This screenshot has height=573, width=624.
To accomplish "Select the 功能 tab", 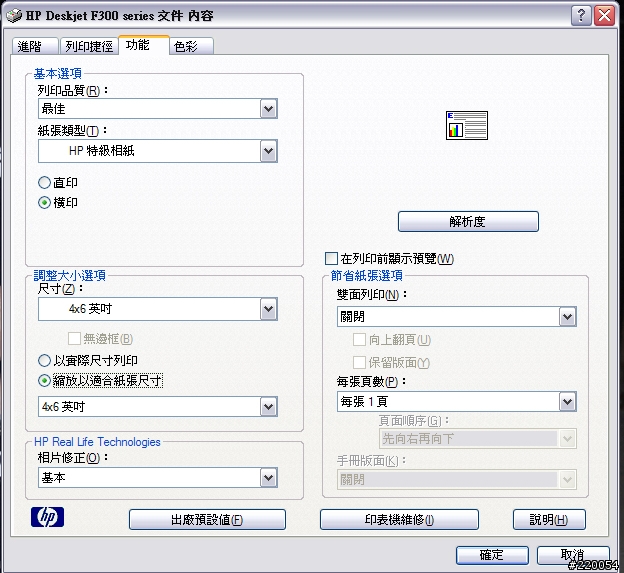I will [x=144, y=45].
